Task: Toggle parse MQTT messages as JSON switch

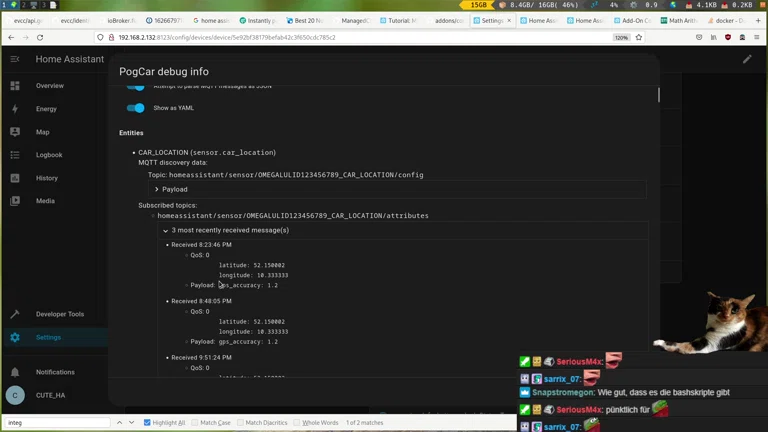Action: [136, 87]
